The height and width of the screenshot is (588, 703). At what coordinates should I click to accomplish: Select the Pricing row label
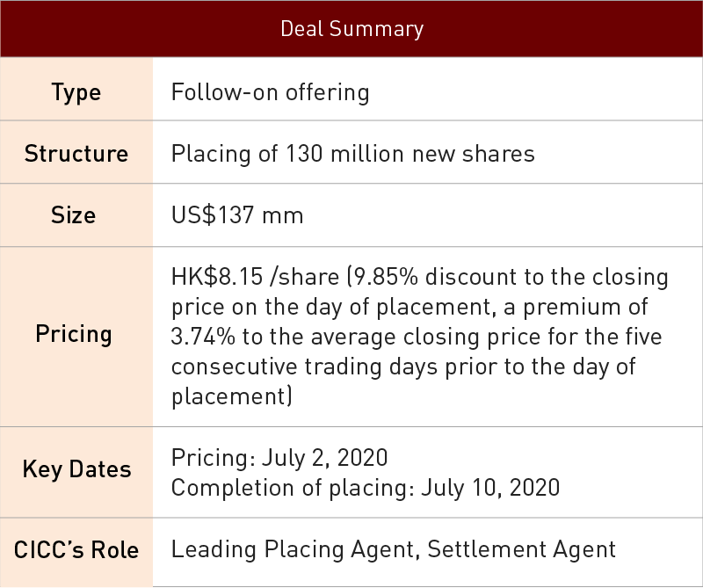[74, 334]
